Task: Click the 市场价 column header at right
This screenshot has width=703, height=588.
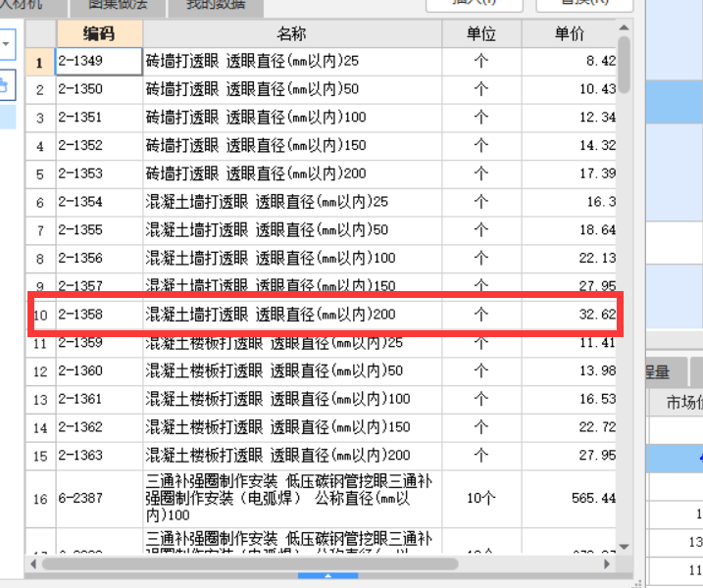Action: [677, 403]
